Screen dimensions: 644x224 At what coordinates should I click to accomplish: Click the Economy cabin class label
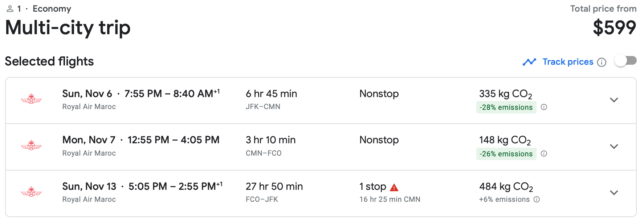[52, 9]
